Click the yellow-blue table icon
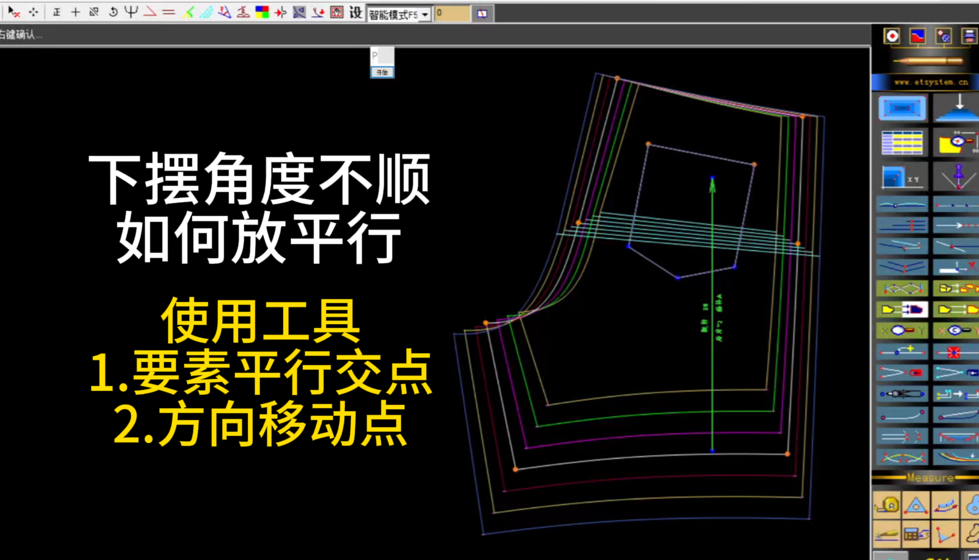Image resolution: width=979 pixels, height=560 pixels. [x=902, y=142]
